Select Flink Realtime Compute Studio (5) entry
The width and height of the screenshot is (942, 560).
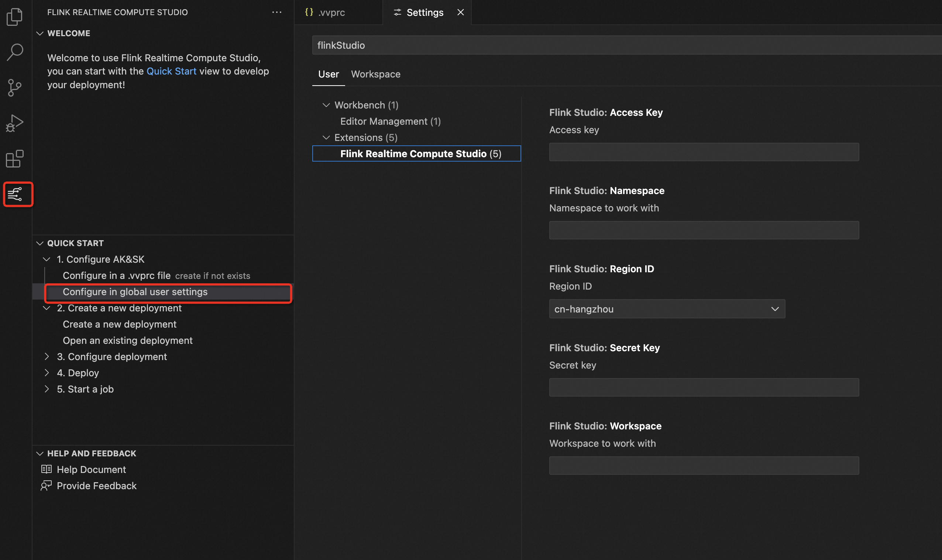coord(416,153)
